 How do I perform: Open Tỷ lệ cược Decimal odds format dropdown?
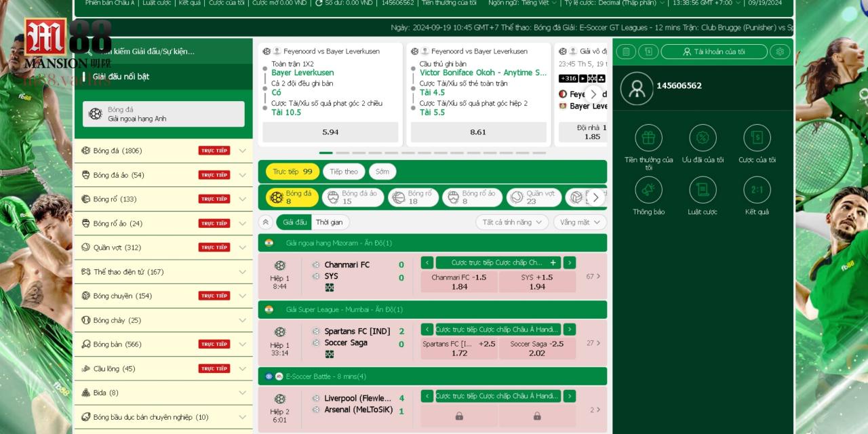(x=614, y=3)
